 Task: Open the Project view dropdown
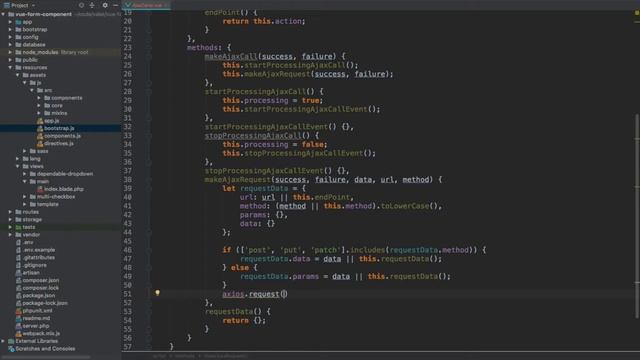click(x=20, y=5)
